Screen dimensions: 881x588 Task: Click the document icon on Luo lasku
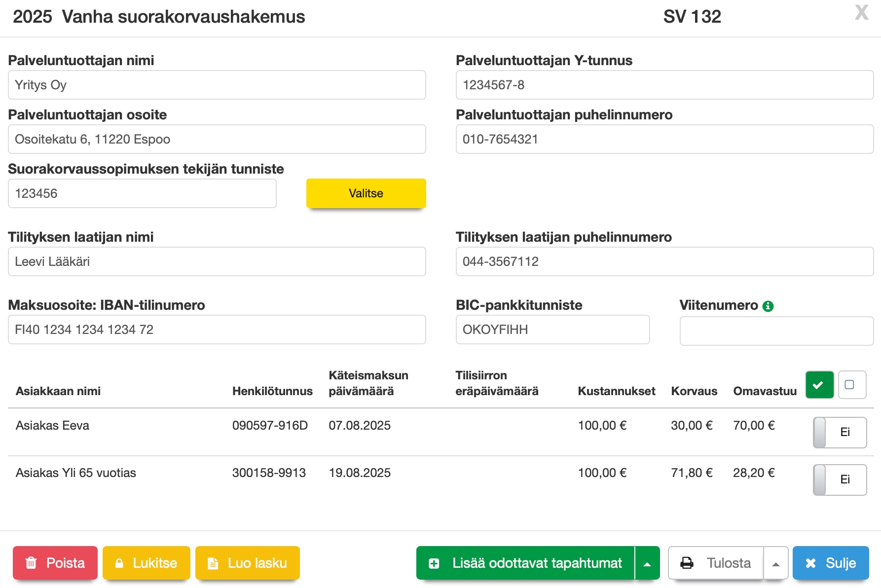213,563
